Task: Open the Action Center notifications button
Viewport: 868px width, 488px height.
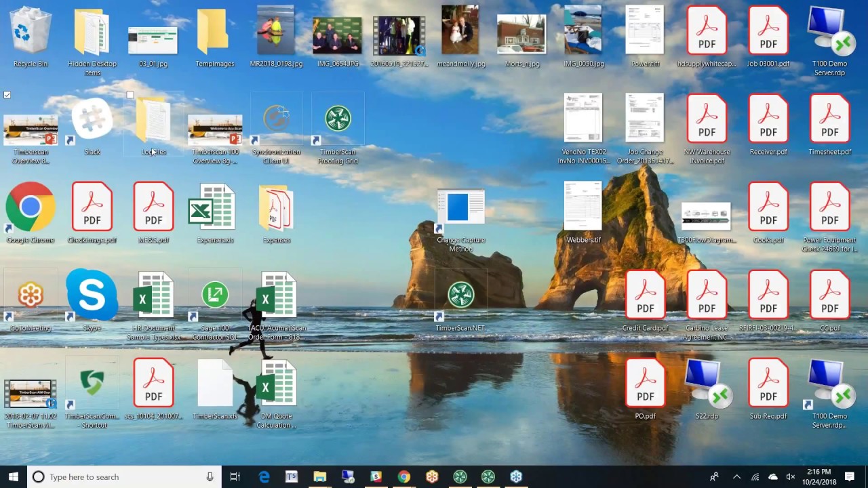Action: click(x=849, y=476)
